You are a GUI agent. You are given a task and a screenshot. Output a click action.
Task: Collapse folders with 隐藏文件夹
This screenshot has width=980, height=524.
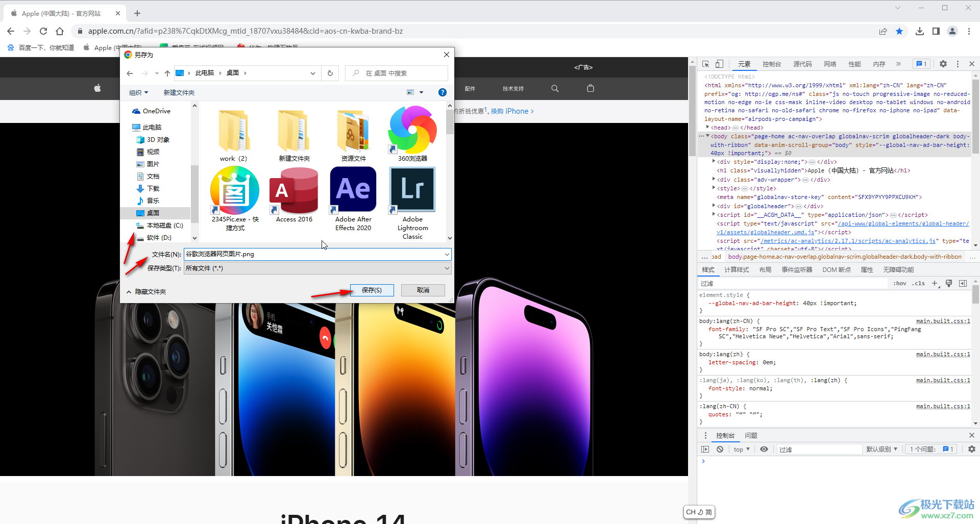coord(146,291)
